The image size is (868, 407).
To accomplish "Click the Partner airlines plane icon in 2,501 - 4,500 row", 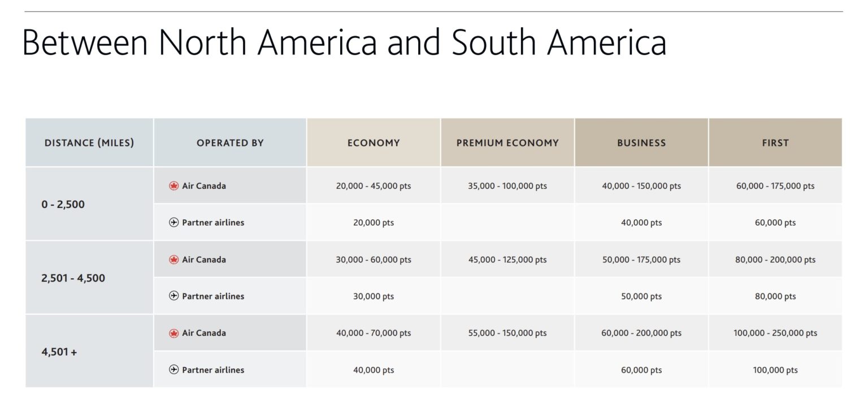I will (x=174, y=296).
